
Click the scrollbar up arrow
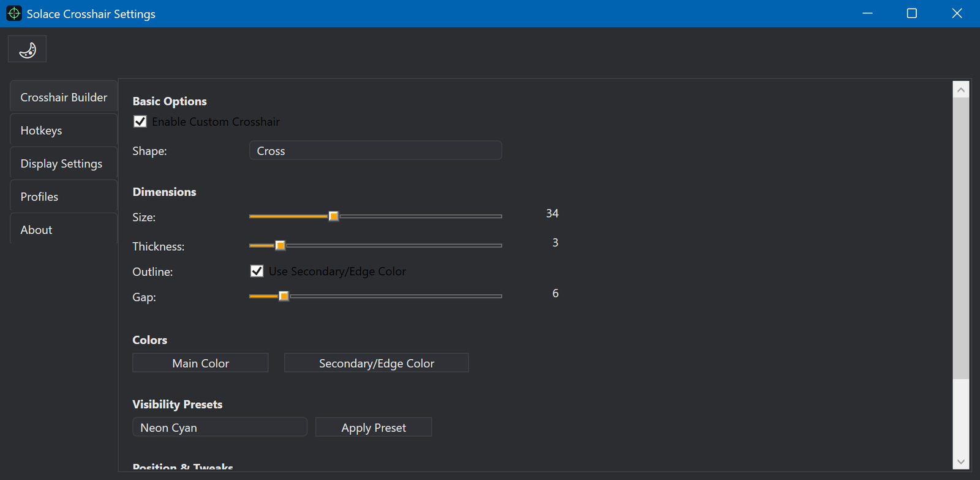961,90
